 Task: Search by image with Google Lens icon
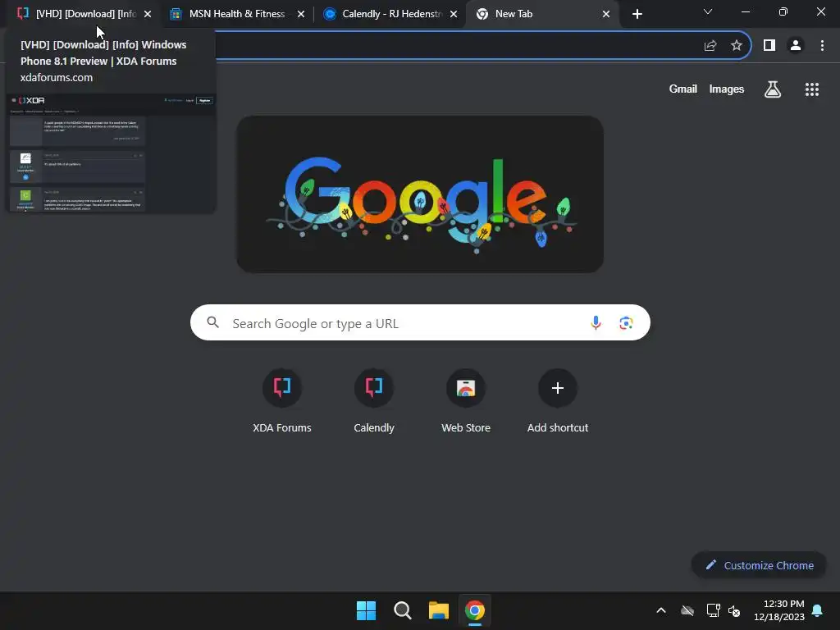pos(626,322)
